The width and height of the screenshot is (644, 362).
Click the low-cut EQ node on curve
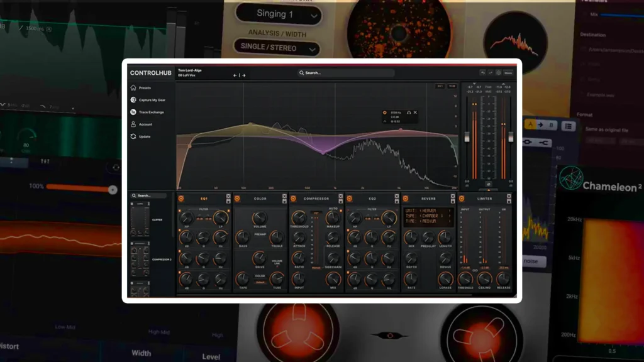coord(190,146)
